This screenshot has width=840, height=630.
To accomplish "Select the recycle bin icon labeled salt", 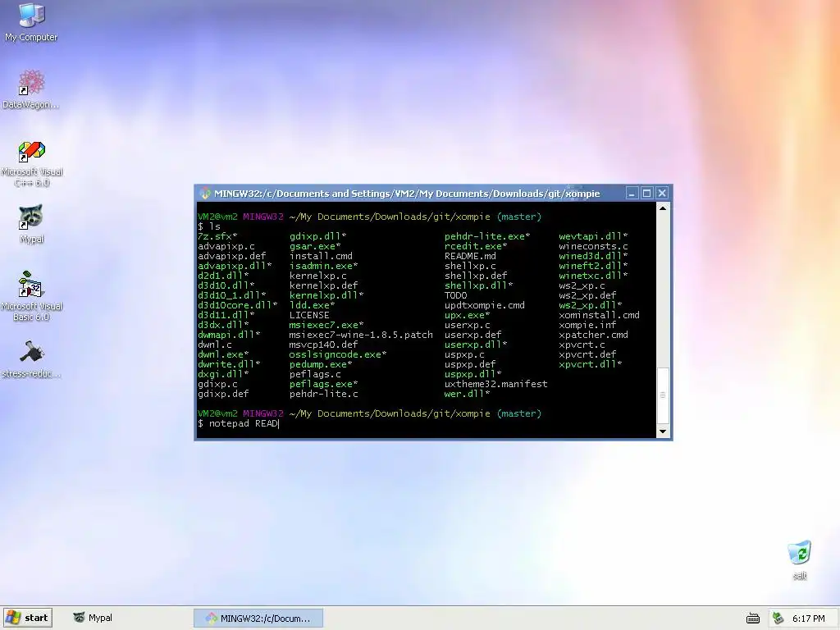I will pos(799,559).
